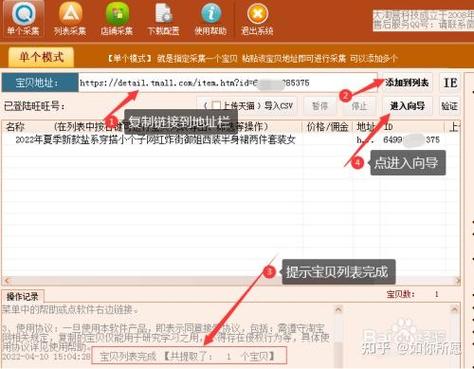
Task: Select the 单个模式 tab
Action: (x=41, y=57)
